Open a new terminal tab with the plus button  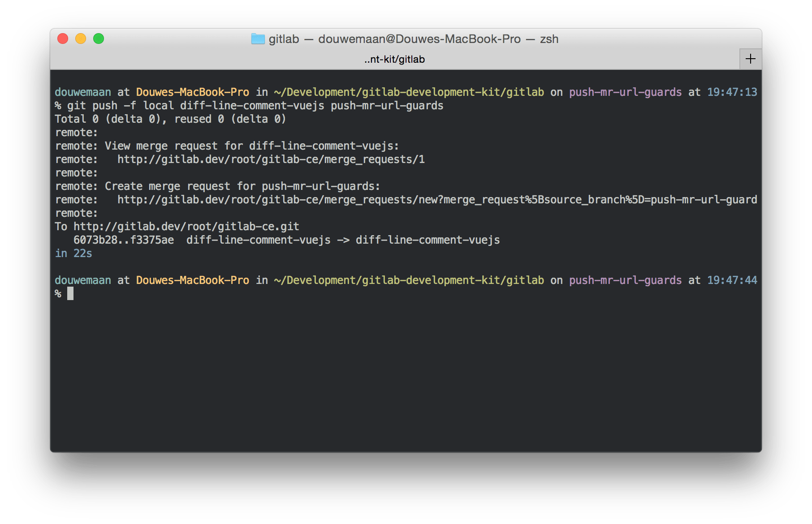pos(751,58)
